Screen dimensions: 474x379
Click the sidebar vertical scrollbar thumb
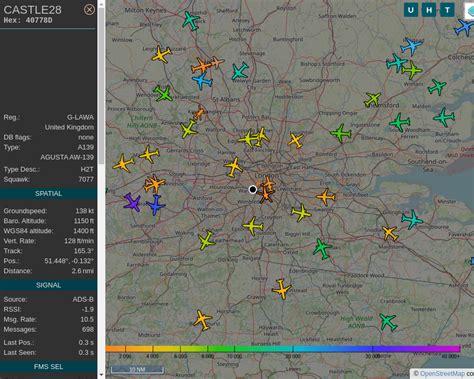[x=101, y=86]
